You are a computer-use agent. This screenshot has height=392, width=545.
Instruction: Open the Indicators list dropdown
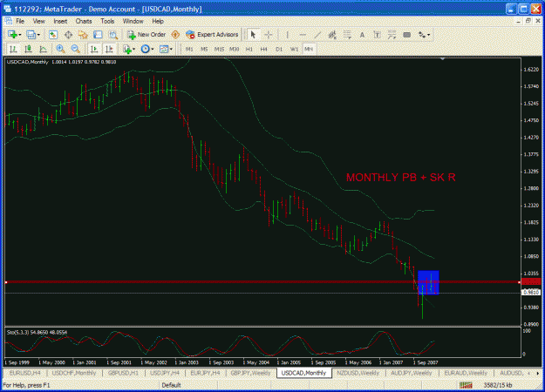pos(129,49)
